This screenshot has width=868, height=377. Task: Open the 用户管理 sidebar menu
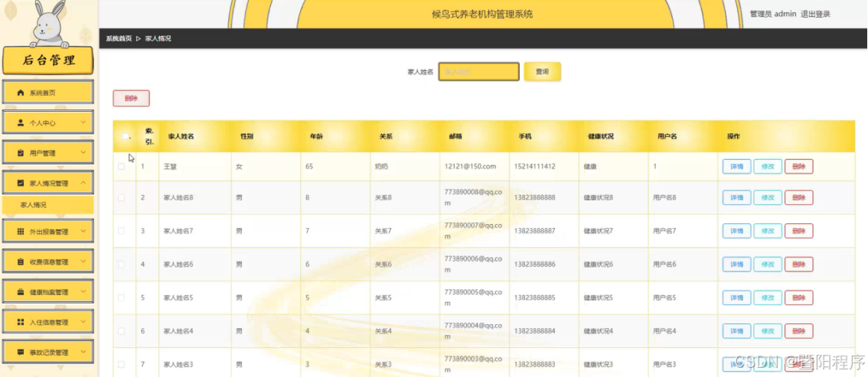tap(48, 153)
